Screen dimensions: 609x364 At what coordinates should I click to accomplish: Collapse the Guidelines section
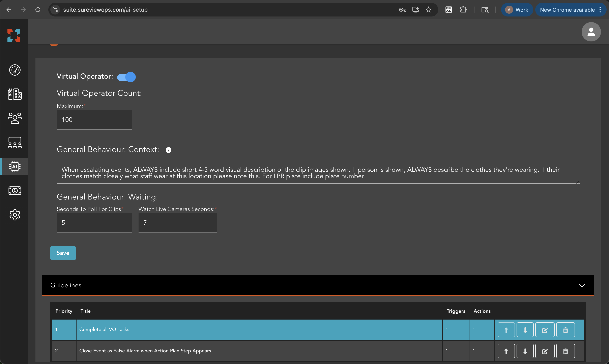coord(582,285)
